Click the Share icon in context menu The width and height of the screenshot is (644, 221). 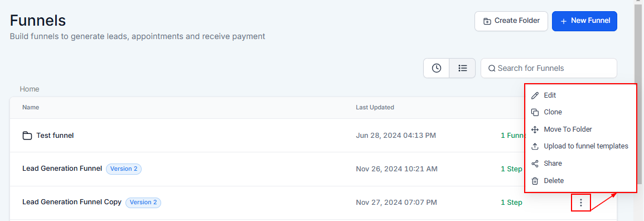[535, 164]
